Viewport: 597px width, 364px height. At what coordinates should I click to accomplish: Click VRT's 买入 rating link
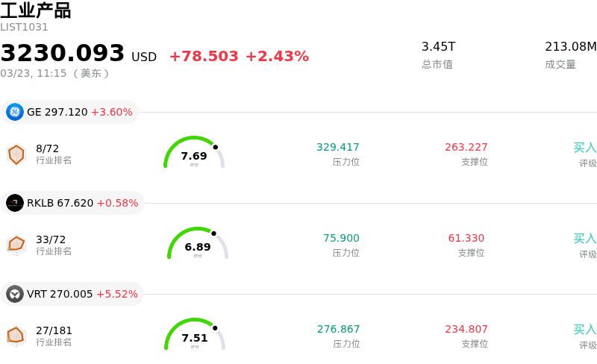(x=584, y=330)
